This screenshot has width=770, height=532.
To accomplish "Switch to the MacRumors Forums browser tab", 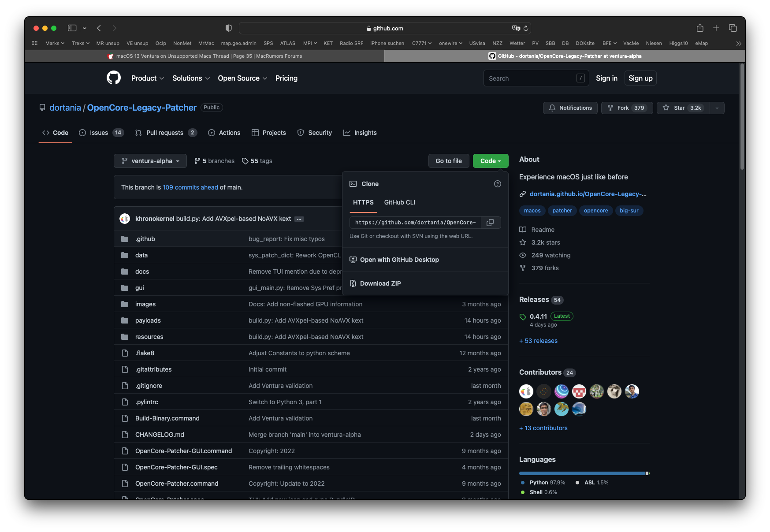I will pyautogui.click(x=205, y=56).
